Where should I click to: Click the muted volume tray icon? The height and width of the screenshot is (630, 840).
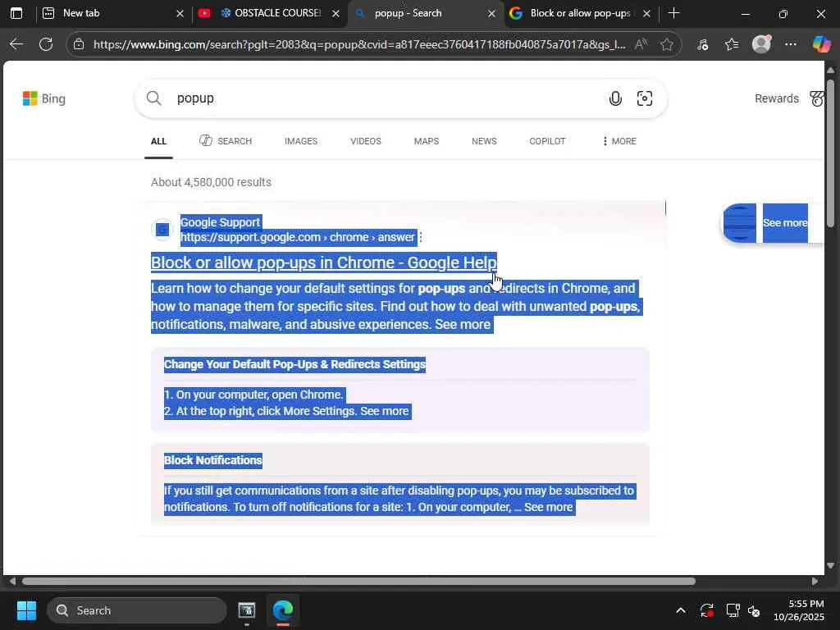(x=754, y=610)
